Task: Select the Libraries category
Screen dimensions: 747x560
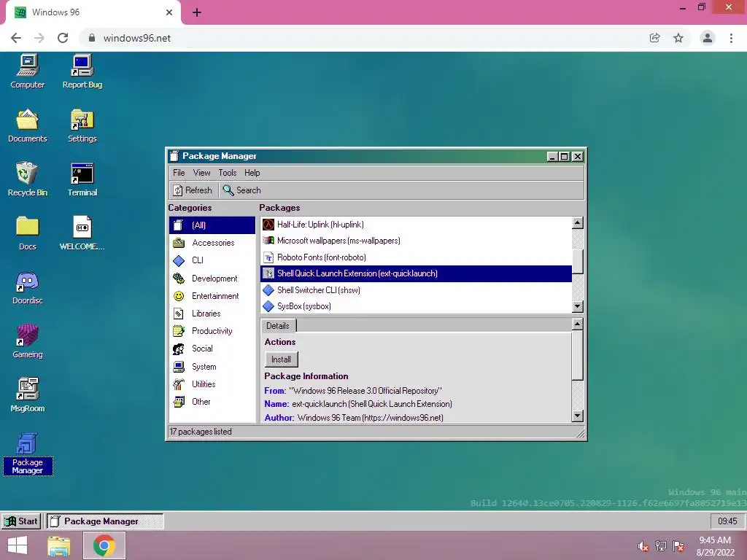Action: point(212,314)
